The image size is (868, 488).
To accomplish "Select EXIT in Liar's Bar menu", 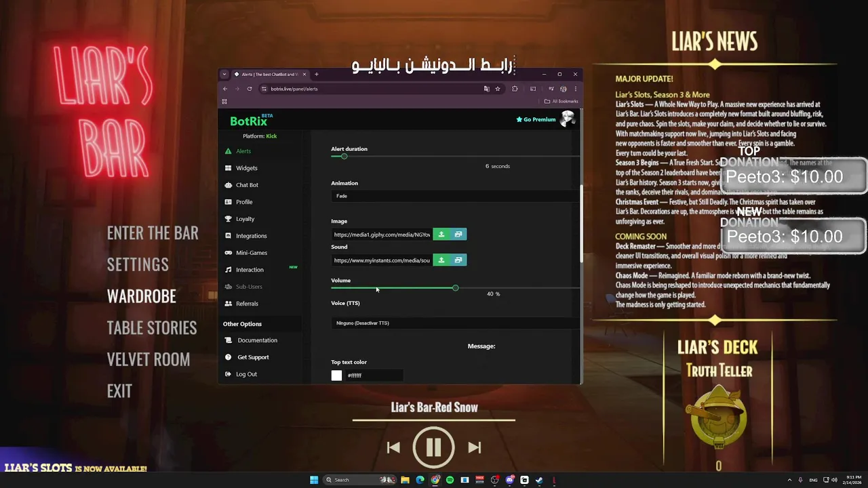I will 119,391.
